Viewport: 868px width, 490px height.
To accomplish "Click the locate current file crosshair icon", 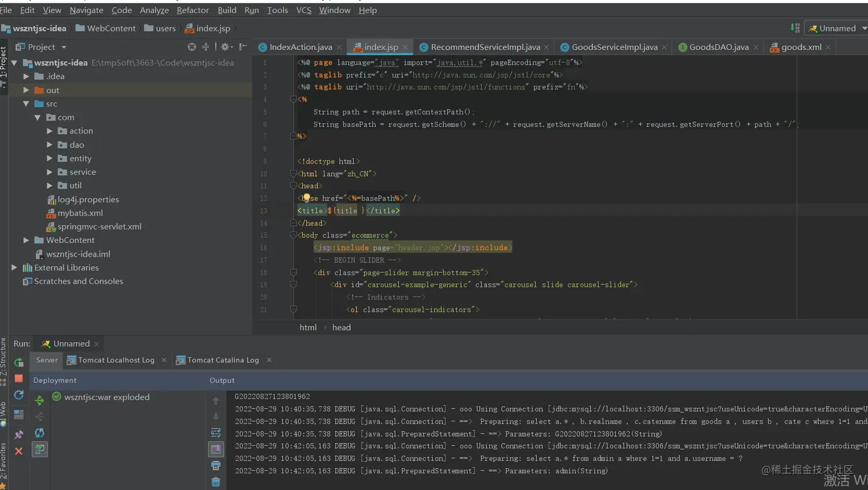I will pyautogui.click(x=192, y=47).
